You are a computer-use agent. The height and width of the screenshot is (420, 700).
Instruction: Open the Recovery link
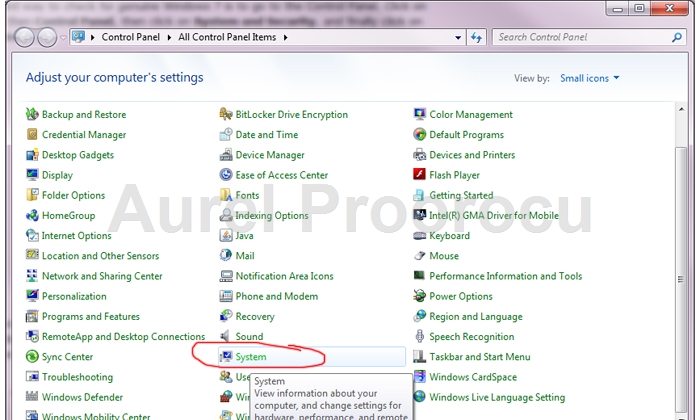(x=255, y=316)
